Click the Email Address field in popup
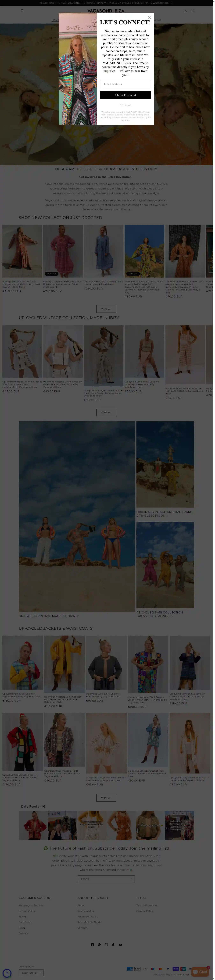 (x=125, y=84)
